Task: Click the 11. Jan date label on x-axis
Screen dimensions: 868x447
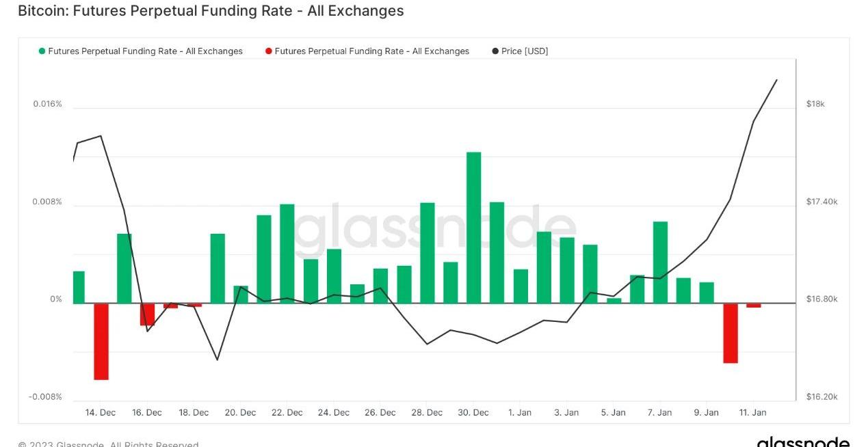Action: (x=753, y=413)
